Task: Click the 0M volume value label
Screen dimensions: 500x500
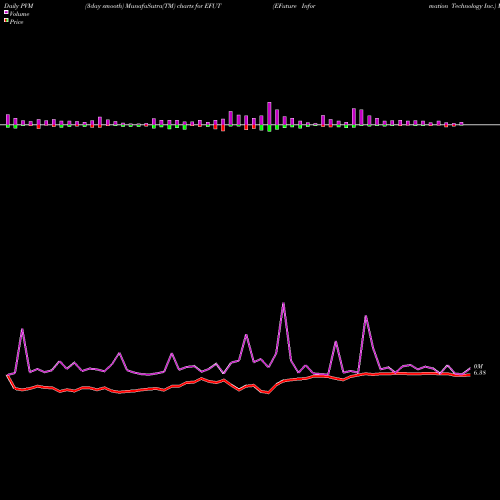Action: 478,367
